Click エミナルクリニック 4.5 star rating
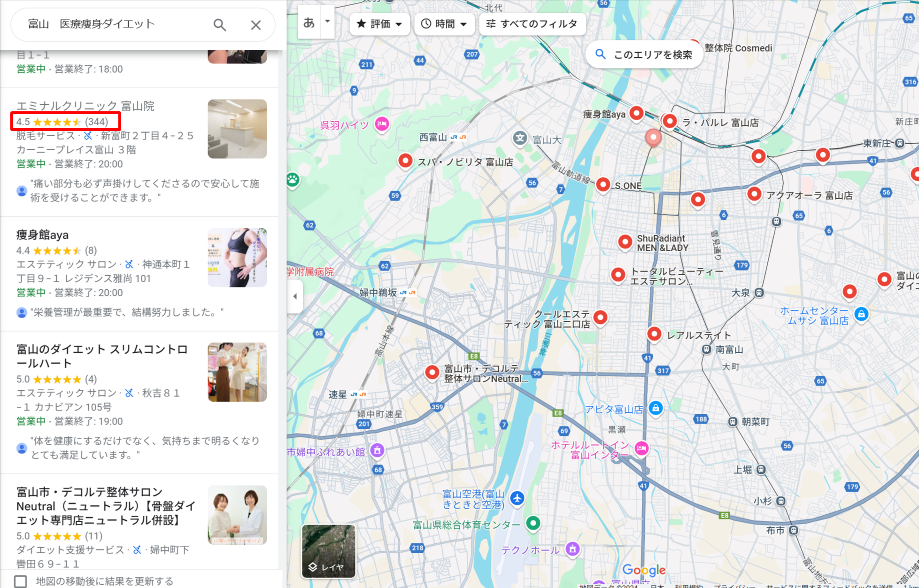The height and width of the screenshot is (588, 919). tap(62, 122)
